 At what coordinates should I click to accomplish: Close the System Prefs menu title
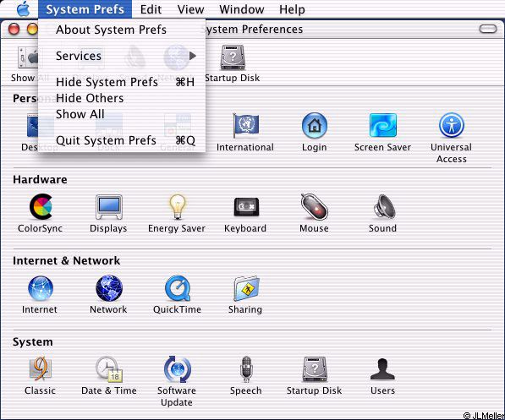85,9
